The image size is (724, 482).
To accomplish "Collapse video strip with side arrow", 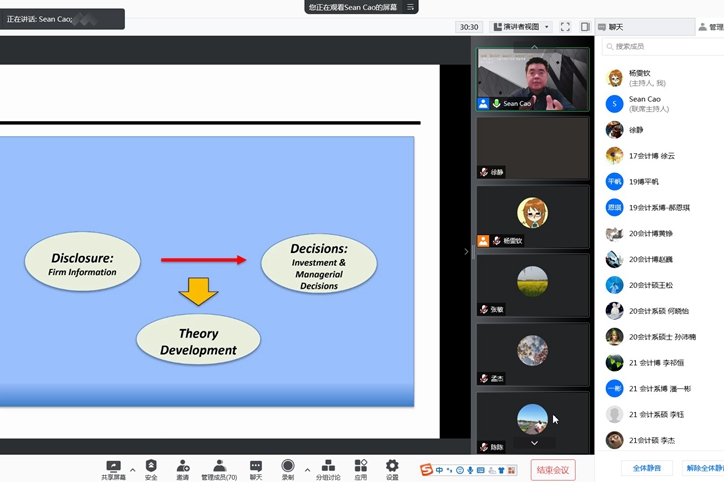I will 466,252.
